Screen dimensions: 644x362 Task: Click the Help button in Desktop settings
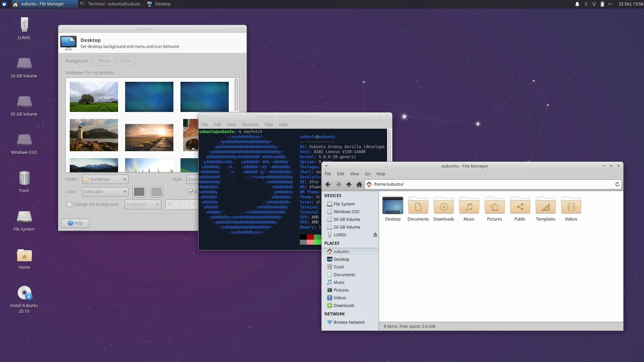coord(75,223)
